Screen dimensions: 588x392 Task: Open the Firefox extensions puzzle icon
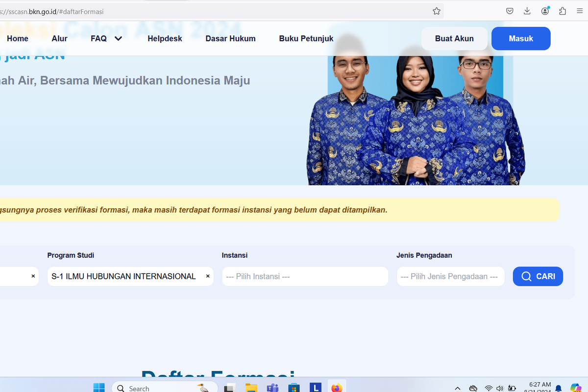tap(563, 11)
